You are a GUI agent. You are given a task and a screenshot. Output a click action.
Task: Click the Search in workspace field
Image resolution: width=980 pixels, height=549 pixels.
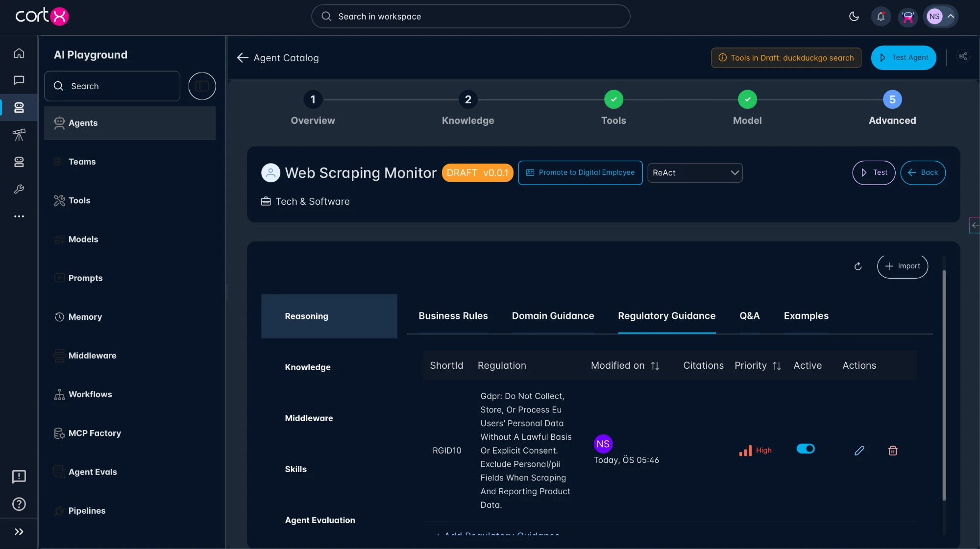[x=470, y=17]
